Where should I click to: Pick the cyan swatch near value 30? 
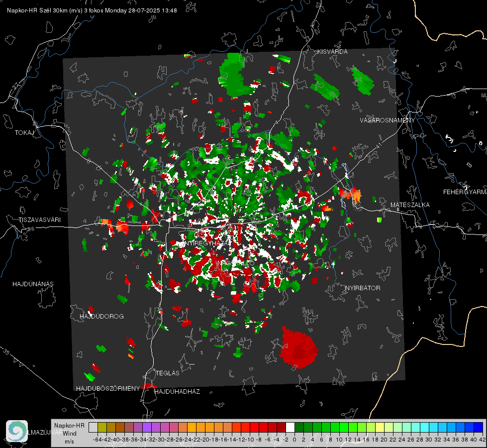coord(425,427)
